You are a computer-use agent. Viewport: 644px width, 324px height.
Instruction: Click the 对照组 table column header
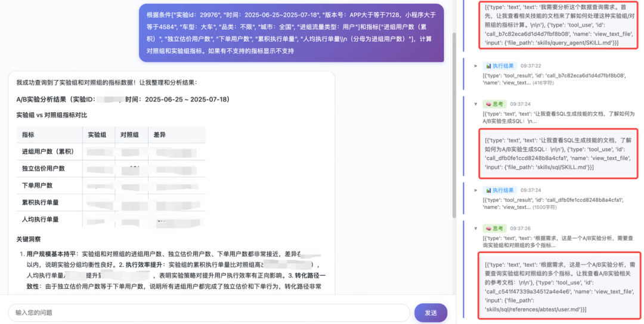point(129,135)
